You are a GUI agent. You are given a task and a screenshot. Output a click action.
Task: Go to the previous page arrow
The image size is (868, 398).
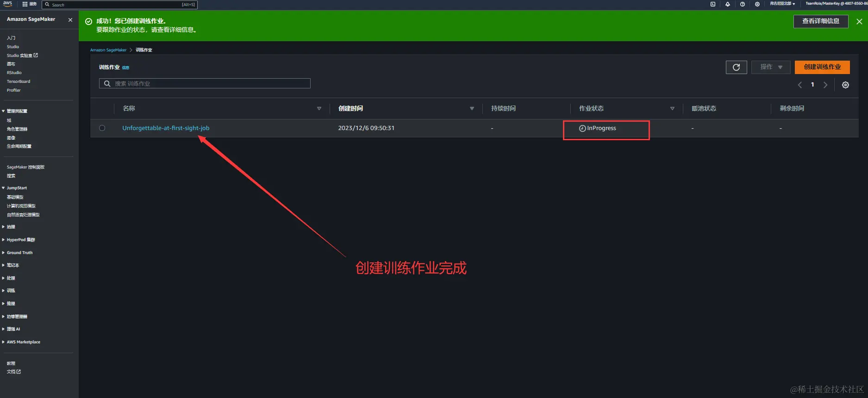[799, 85]
